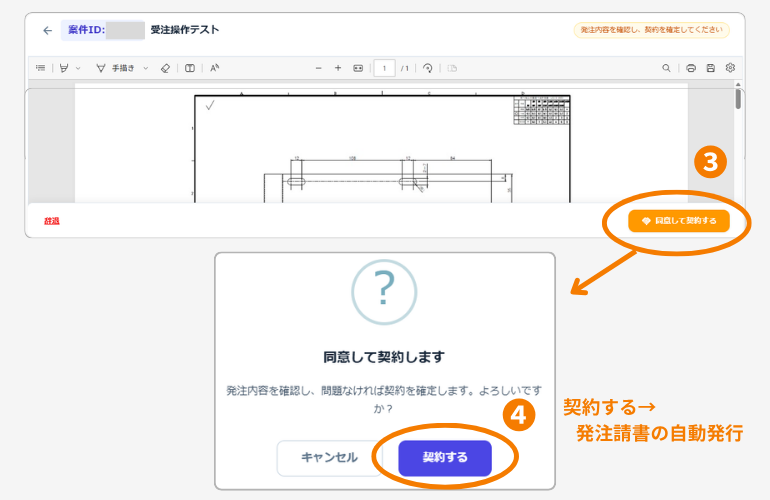The height and width of the screenshot is (500, 770).
Task: Print the document with the printer icon
Action: pos(691,68)
